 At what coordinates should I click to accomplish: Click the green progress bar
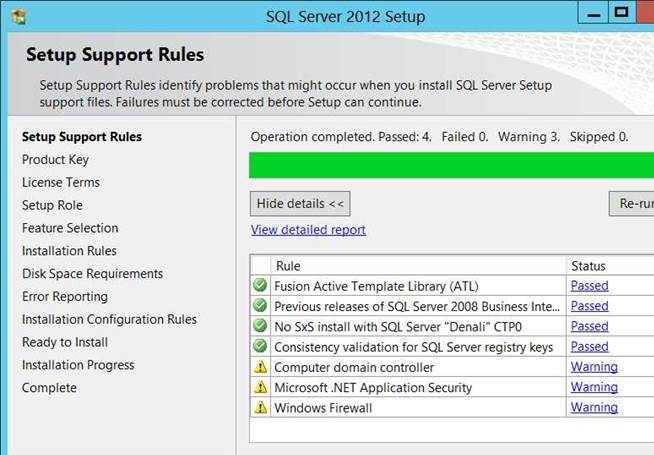point(451,165)
